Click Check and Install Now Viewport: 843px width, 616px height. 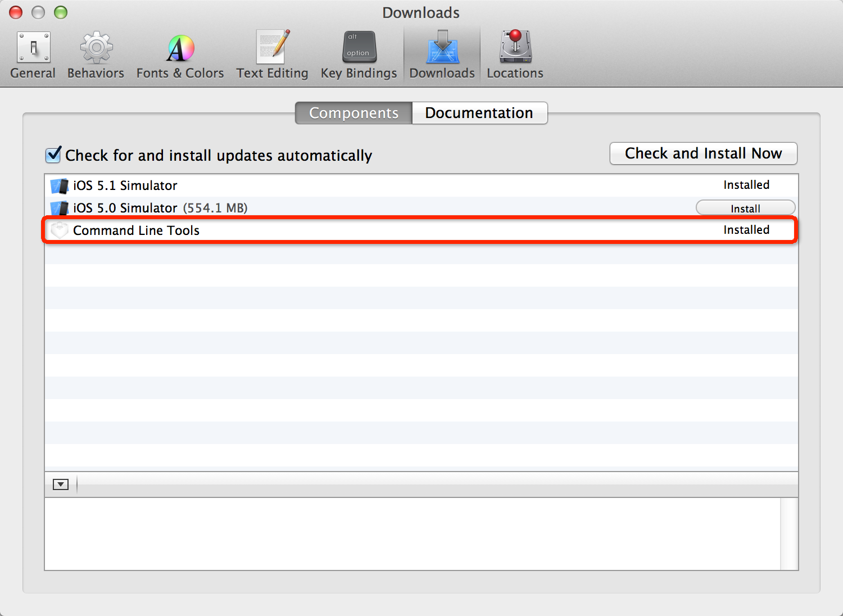coord(703,153)
